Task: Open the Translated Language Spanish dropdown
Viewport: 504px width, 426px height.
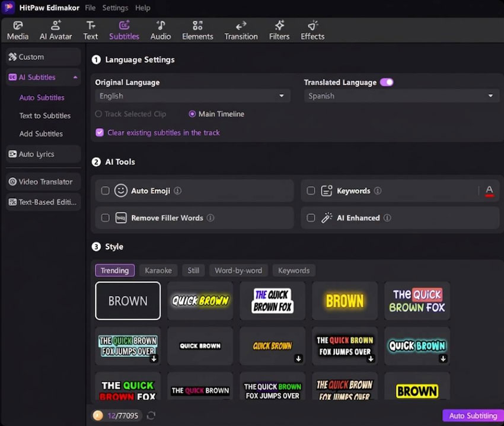Action: (401, 96)
